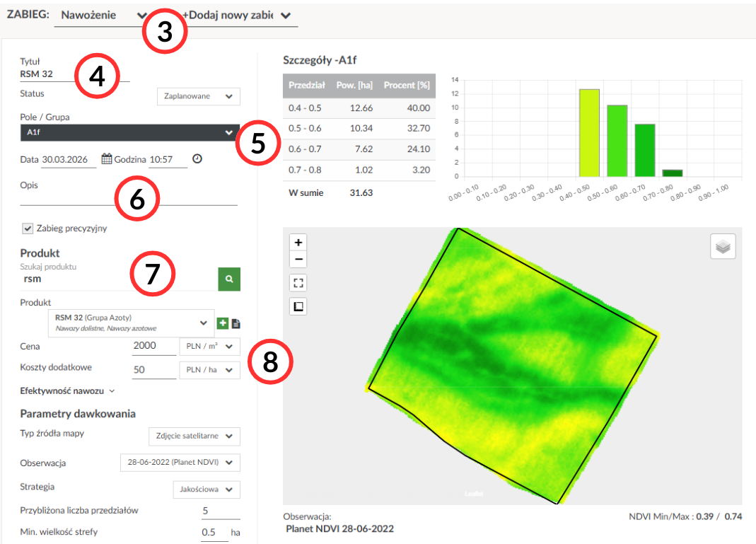Click the clock icon next to Godzina

pos(197,159)
